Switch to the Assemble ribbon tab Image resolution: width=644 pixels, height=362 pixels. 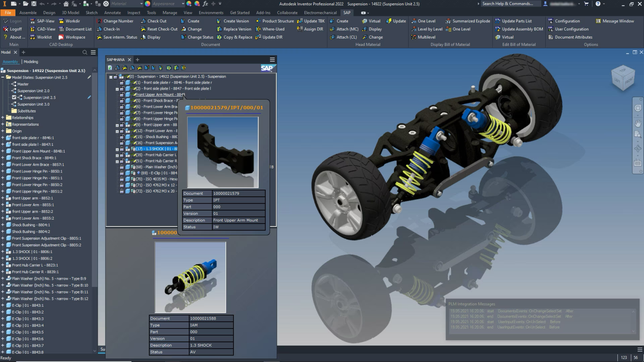coord(28,13)
